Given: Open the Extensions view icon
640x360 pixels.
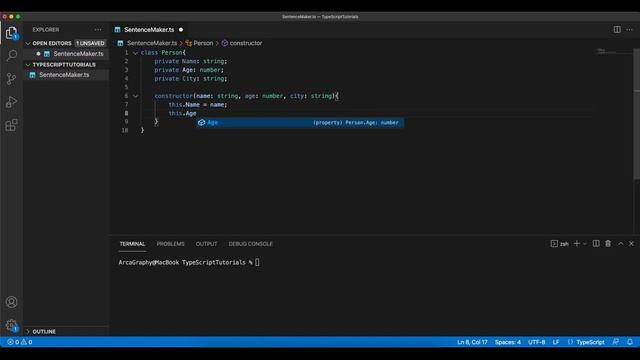Looking at the screenshot, I should coord(11,125).
